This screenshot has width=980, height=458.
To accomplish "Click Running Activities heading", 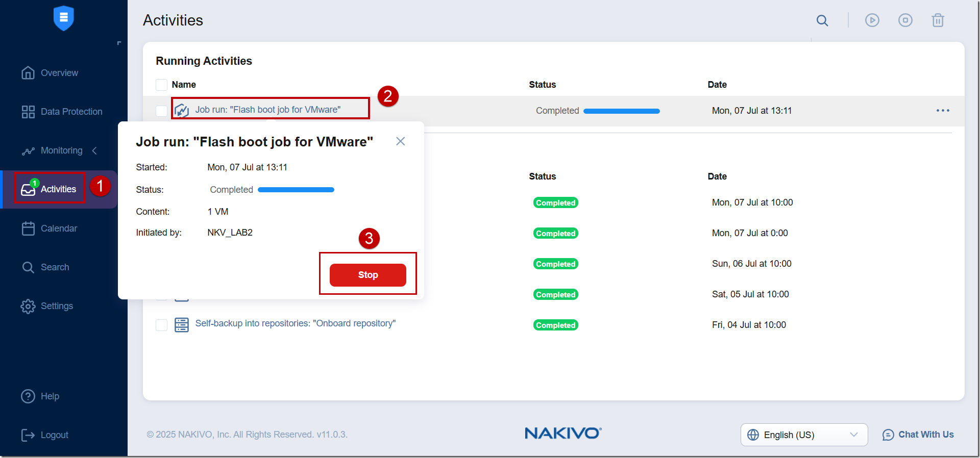I will coord(204,61).
